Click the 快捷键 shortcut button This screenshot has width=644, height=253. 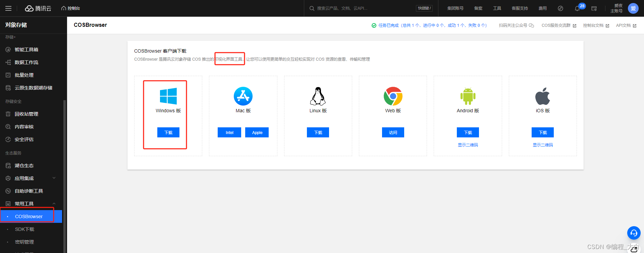424,8
